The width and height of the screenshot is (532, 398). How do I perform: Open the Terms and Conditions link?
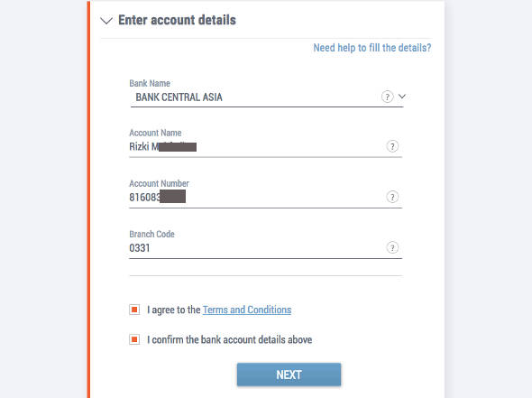tap(247, 310)
